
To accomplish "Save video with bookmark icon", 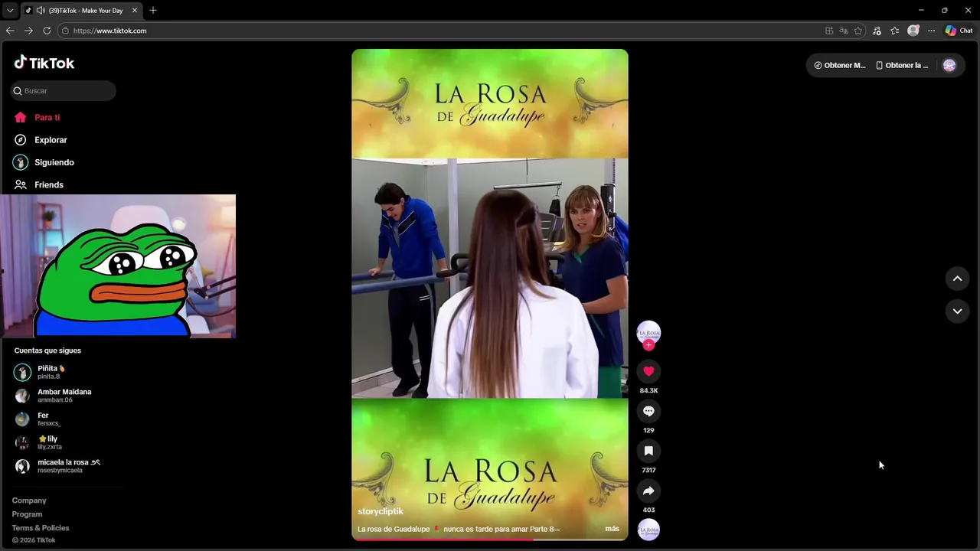I will coord(648,451).
